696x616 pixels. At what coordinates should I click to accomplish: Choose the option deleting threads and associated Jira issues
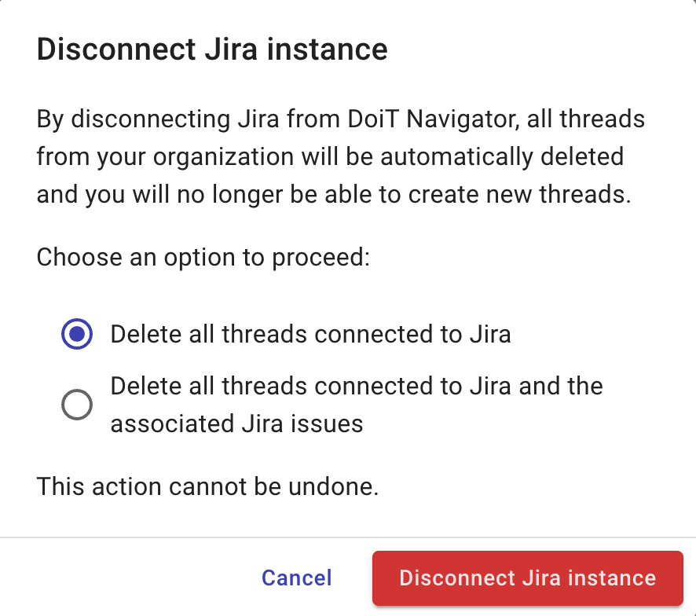point(76,405)
